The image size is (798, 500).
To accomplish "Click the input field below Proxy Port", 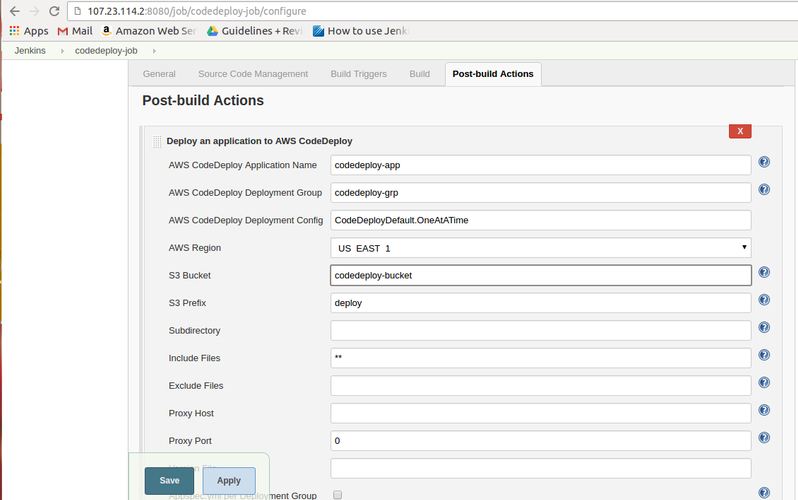I will [x=540, y=468].
